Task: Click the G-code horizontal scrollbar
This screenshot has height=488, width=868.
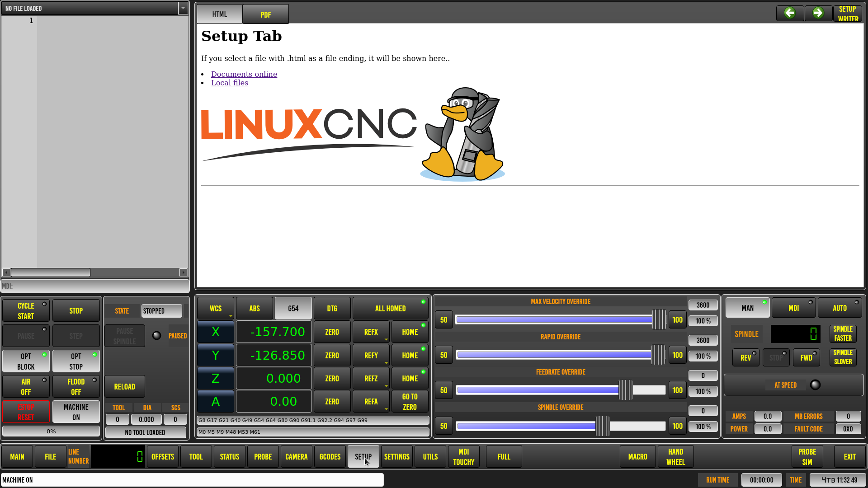Action: [x=95, y=272]
